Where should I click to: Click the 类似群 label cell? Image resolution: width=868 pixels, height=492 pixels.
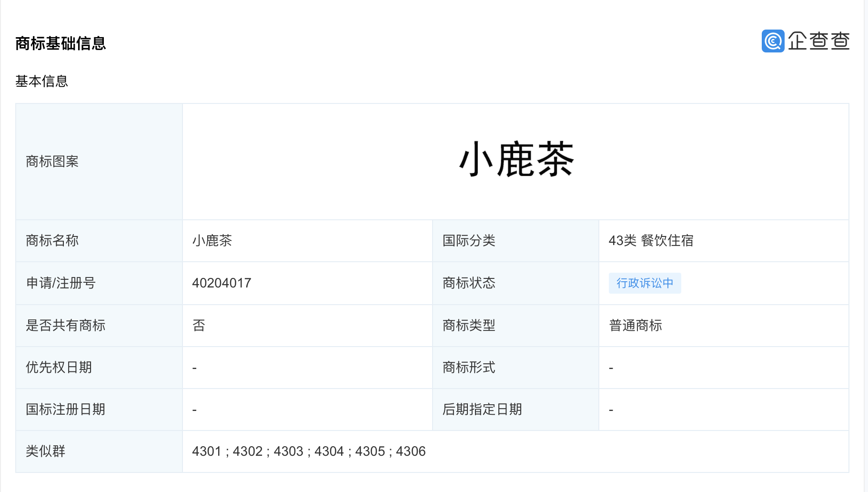(99, 451)
